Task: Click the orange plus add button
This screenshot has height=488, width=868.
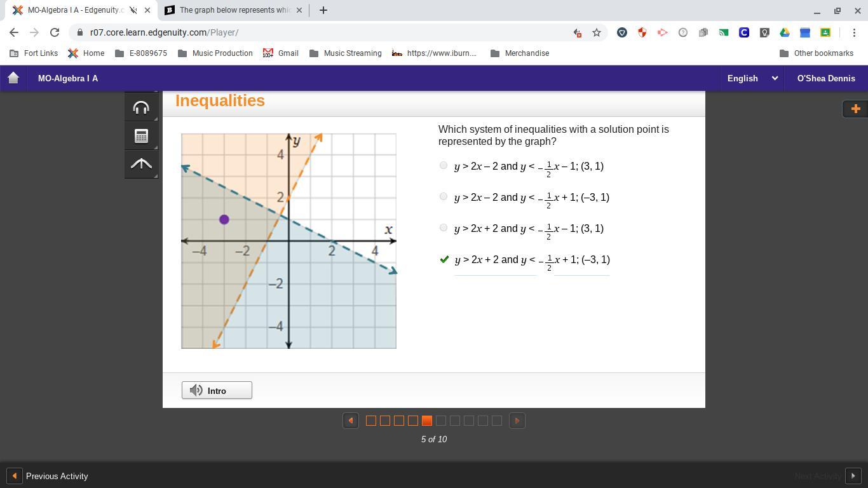Action: [855, 109]
